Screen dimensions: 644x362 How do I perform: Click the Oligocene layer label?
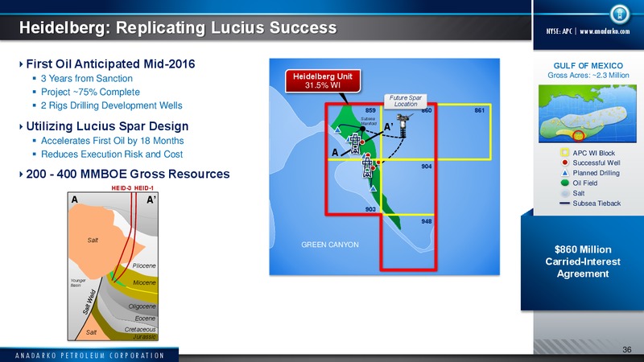[142, 306]
